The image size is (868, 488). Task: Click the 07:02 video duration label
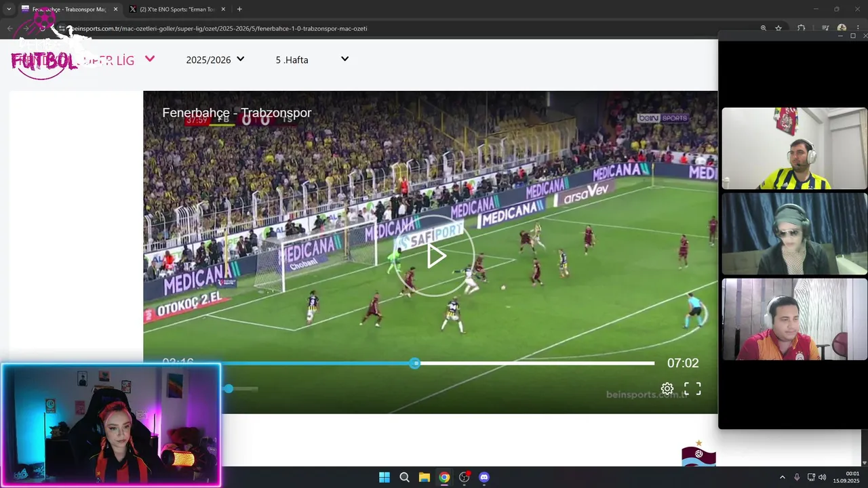pos(683,363)
